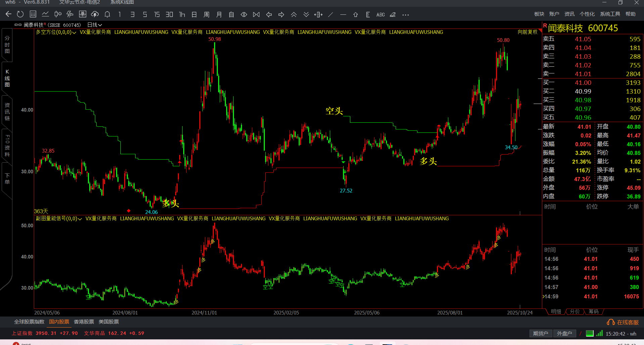Image resolution: width=644 pixels, height=345 pixels.
Task: Expand the 副图量能信号 indicator dropdown
Action: tap(59, 219)
